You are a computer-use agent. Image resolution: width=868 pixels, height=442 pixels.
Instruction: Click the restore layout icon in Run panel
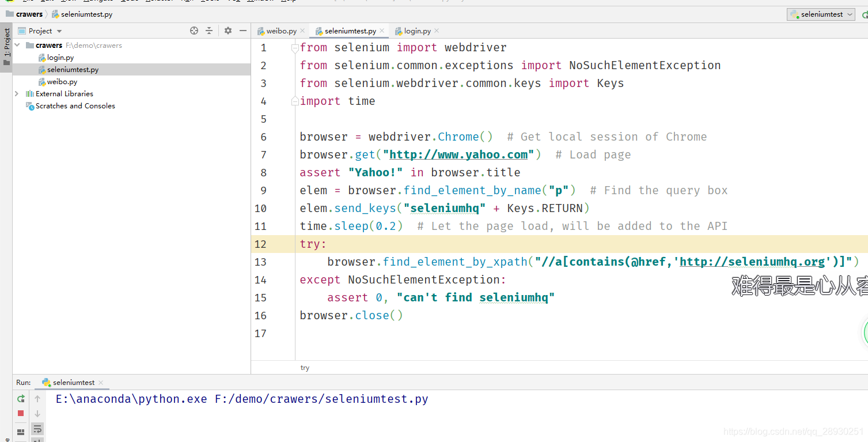tap(21, 432)
